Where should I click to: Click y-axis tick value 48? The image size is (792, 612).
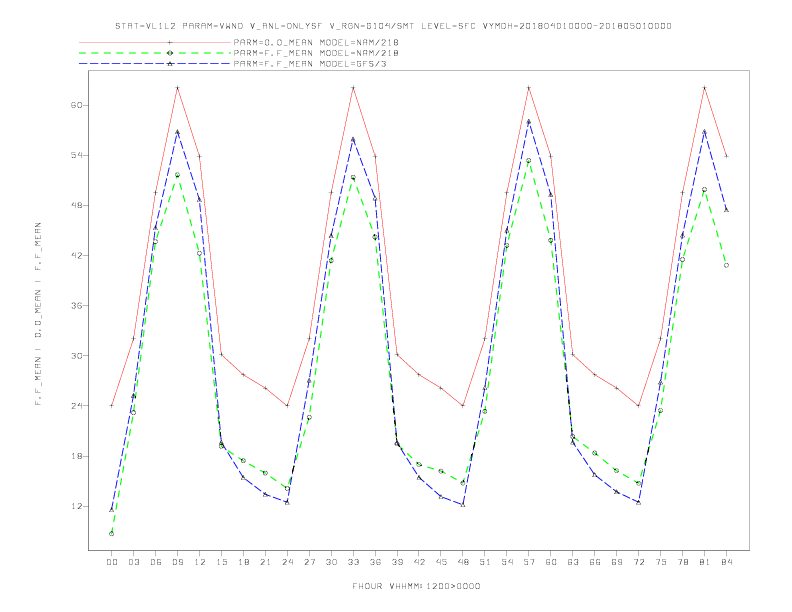point(76,206)
